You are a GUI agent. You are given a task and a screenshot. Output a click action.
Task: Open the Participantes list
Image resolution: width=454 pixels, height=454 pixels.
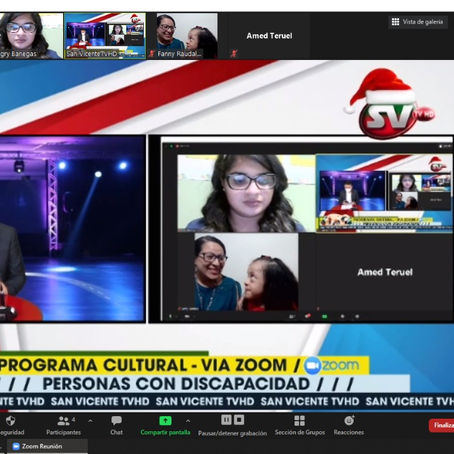click(x=63, y=425)
